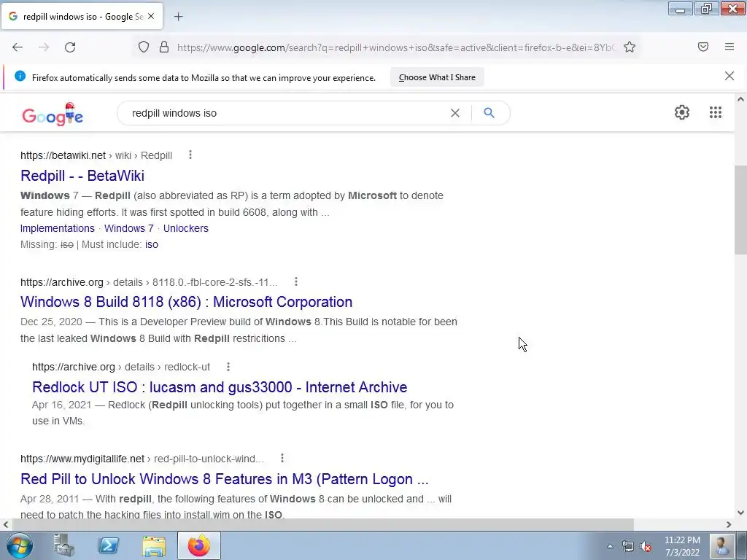Click the archive.org 8118.0 breadcrumb text
The image size is (747, 560).
coord(149,282)
